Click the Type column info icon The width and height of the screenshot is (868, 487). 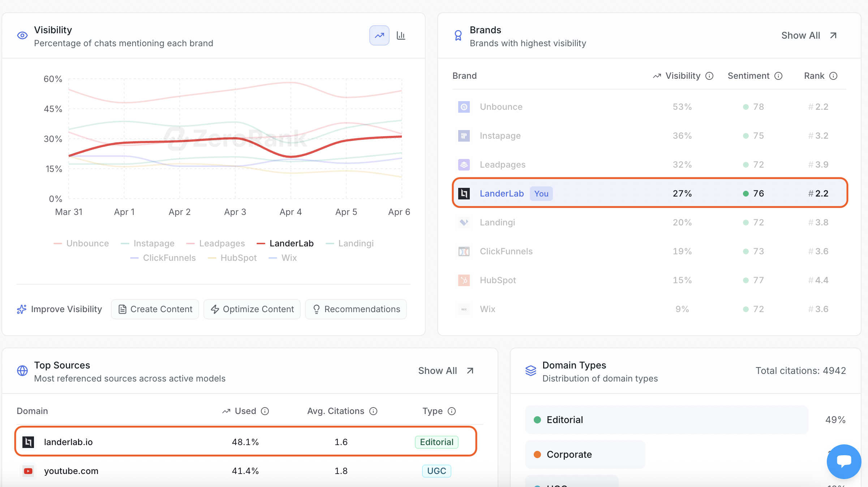click(x=452, y=411)
